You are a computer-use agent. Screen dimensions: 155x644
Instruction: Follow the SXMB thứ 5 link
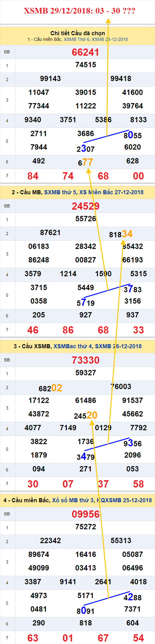point(60,192)
